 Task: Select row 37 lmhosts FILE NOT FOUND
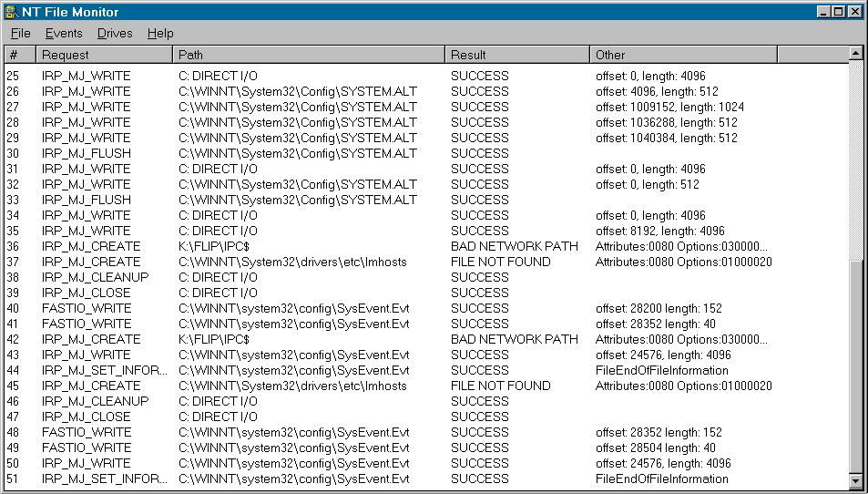click(291, 262)
